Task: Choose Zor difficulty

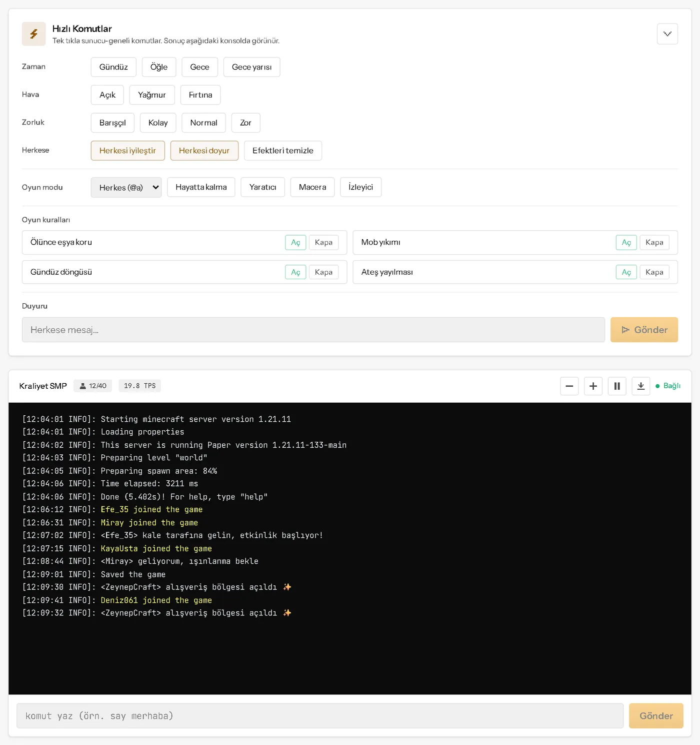Action: tap(245, 123)
